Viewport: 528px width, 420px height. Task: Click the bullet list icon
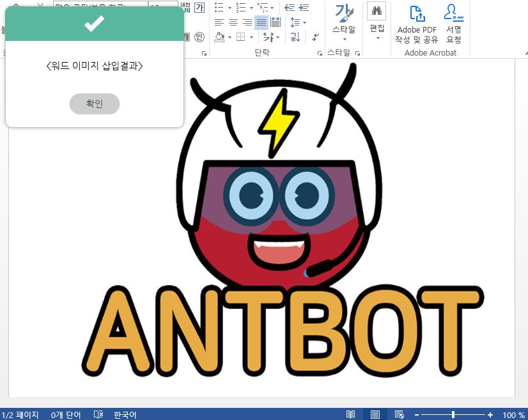(219, 8)
